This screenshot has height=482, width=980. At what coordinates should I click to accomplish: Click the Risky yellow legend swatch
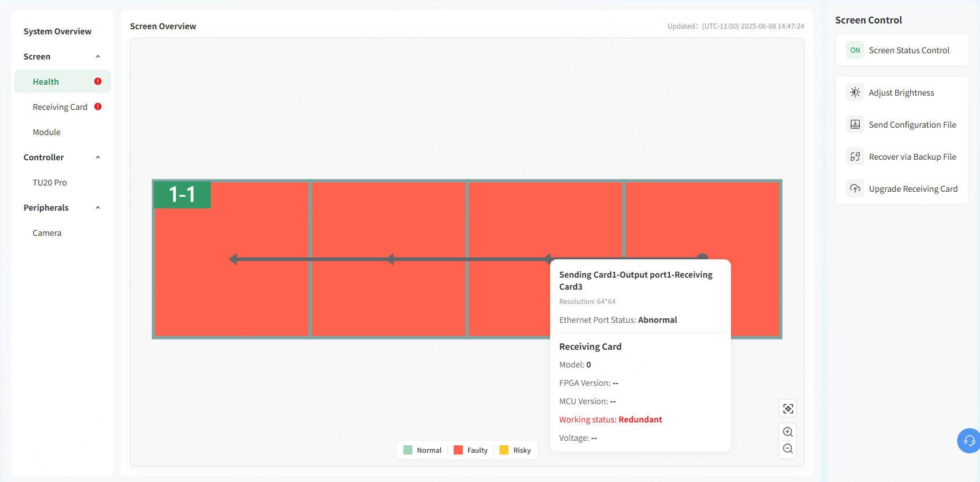[x=504, y=450]
